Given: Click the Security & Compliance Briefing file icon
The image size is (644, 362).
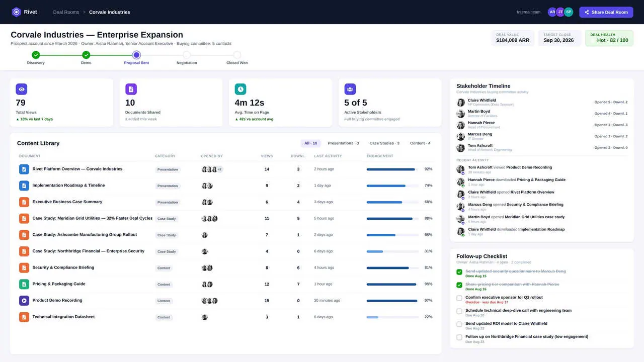Looking at the screenshot, I should (24, 268).
